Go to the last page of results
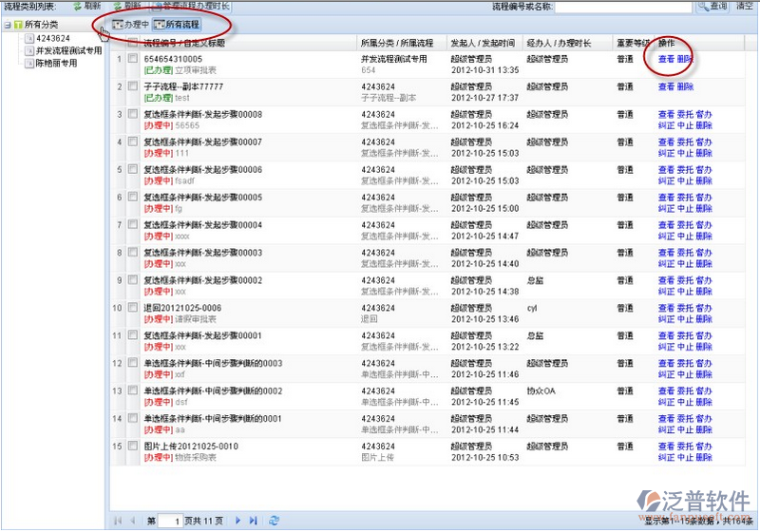This screenshot has width=760, height=532. (254, 521)
